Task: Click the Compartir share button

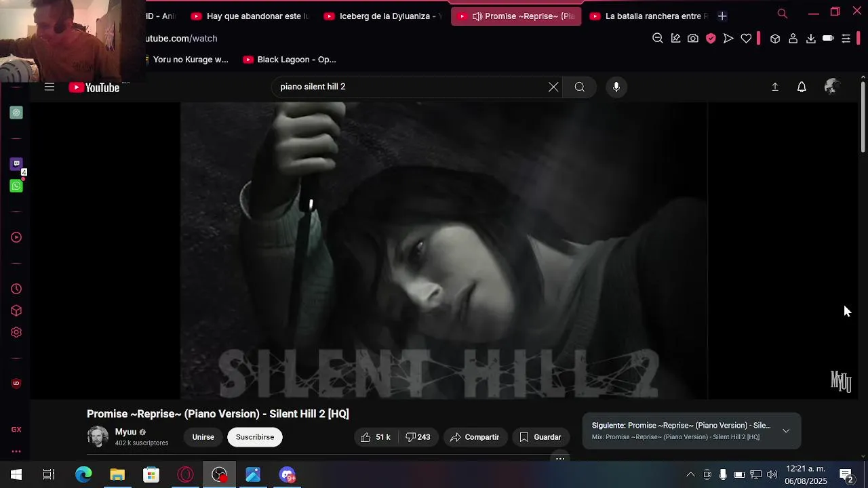Action: 475,437
